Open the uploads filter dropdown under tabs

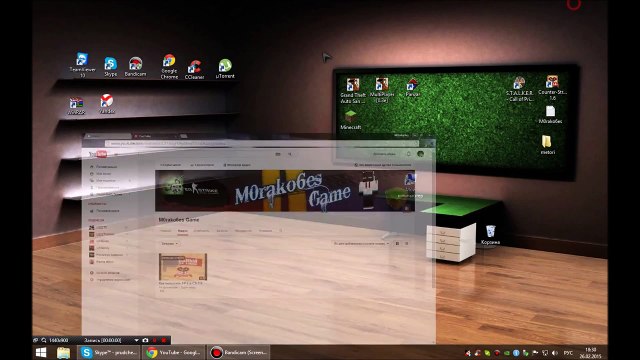pos(169,244)
